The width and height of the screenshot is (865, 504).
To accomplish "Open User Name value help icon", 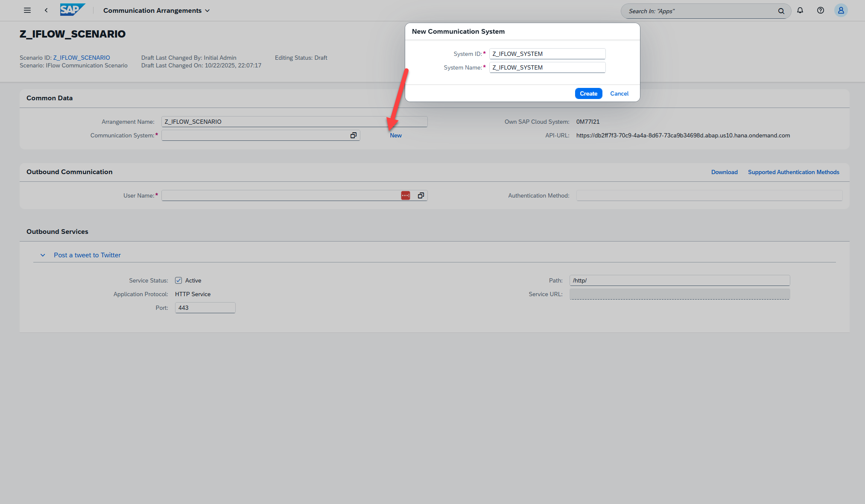I will pyautogui.click(x=421, y=195).
